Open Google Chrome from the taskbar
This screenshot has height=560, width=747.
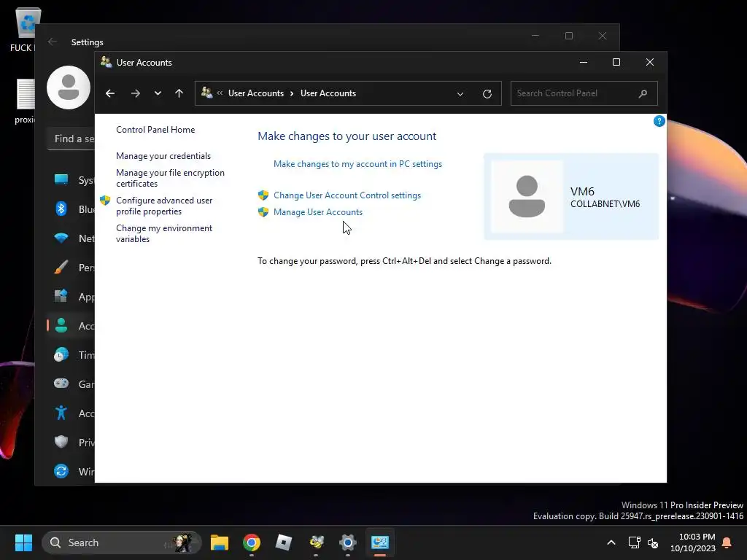[252, 542]
